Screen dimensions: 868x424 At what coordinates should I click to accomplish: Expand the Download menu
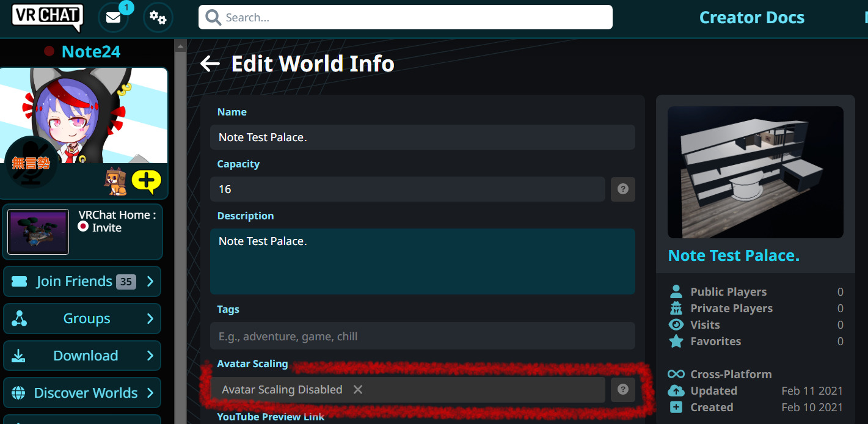[x=82, y=356]
